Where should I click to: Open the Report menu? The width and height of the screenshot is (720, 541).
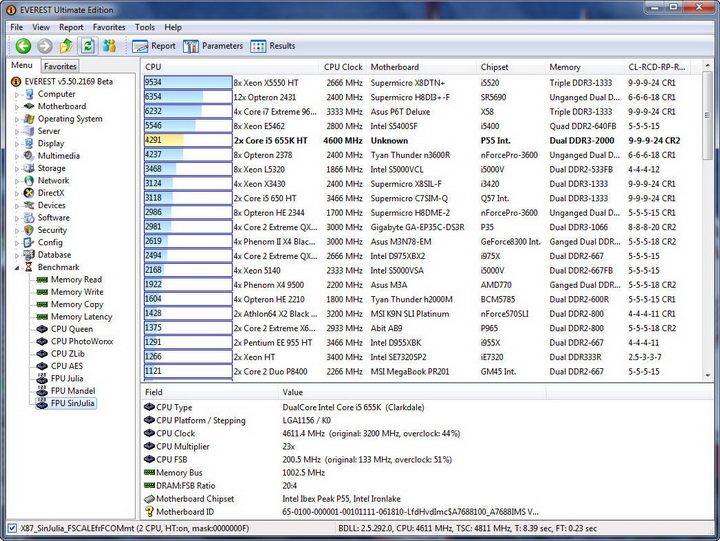[71, 27]
